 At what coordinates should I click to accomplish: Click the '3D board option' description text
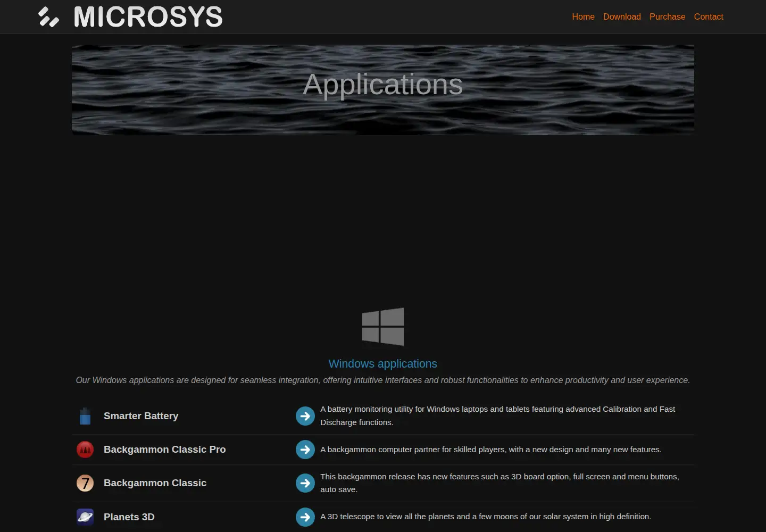(x=499, y=483)
